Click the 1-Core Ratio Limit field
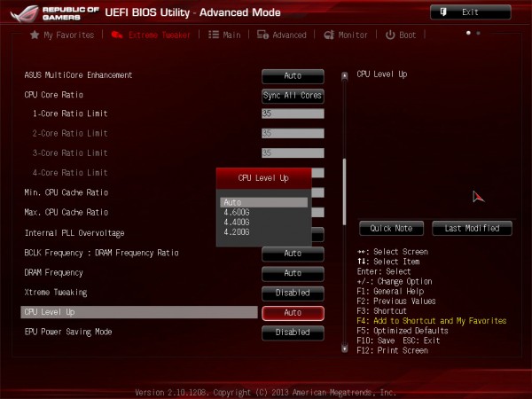Image resolution: width=532 pixels, height=399 pixels. point(293,113)
